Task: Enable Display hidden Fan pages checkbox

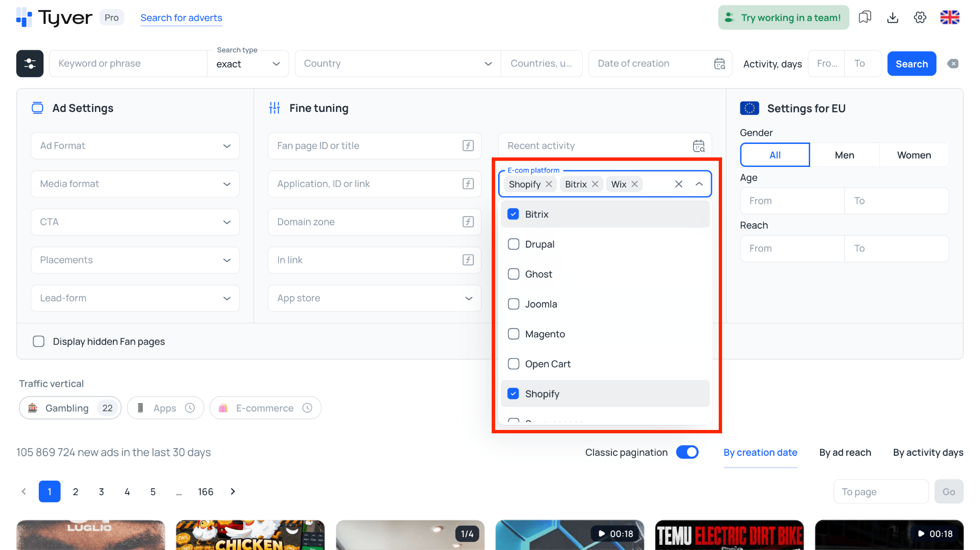Action: coord(39,341)
